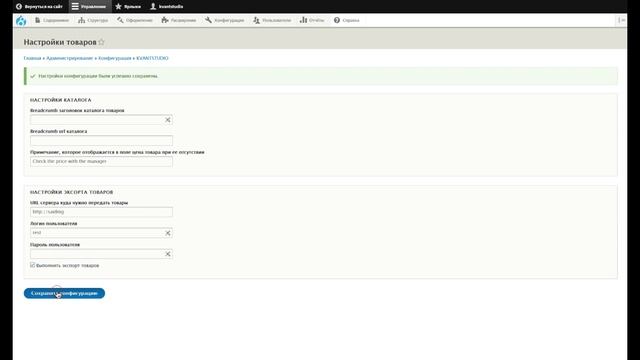Focus the export server URL input
Image resolution: width=640 pixels, height=360 pixels.
tap(101, 212)
